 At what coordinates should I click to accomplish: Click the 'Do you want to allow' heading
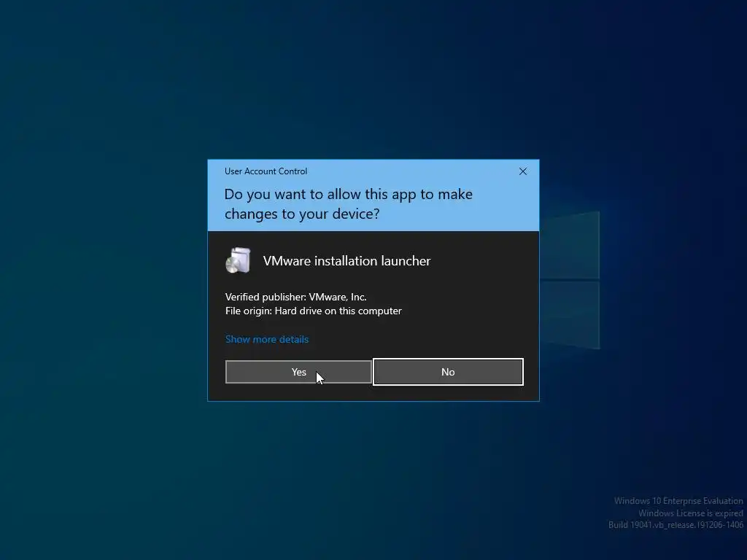coord(348,204)
